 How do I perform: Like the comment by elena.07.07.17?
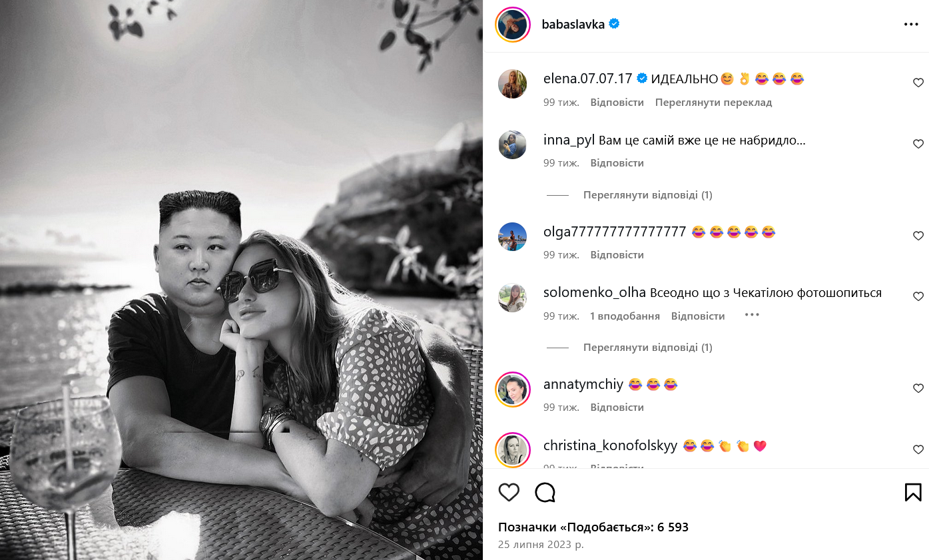point(918,83)
